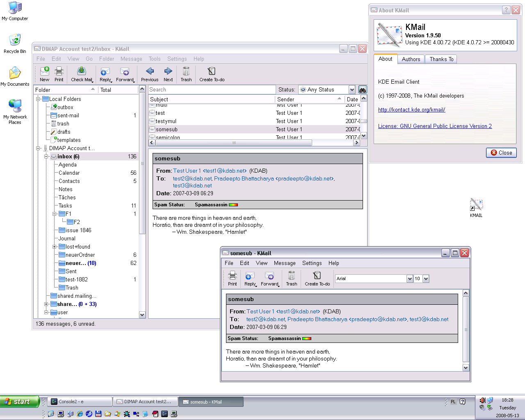Sort messages by Subject column header
This screenshot has height=420, width=525.
pyautogui.click(x=211, y=99)
